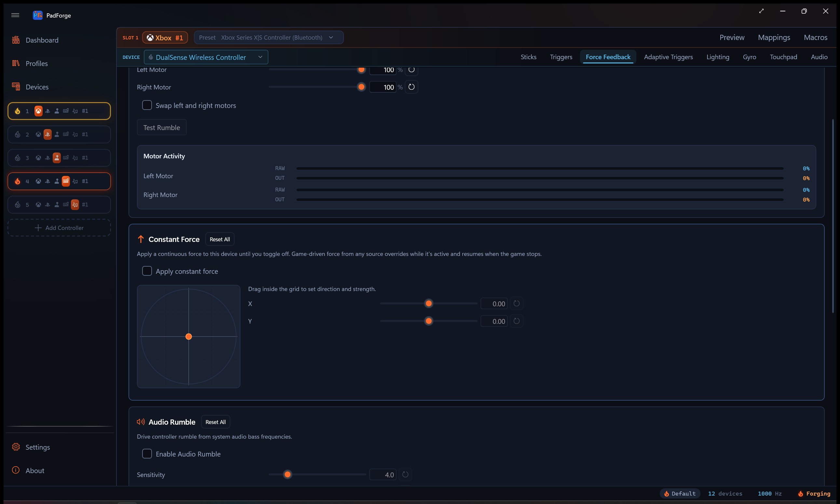Reset the Constant Force X value
The width and height of the screenshot is (840, 504).
pos(517,304)
